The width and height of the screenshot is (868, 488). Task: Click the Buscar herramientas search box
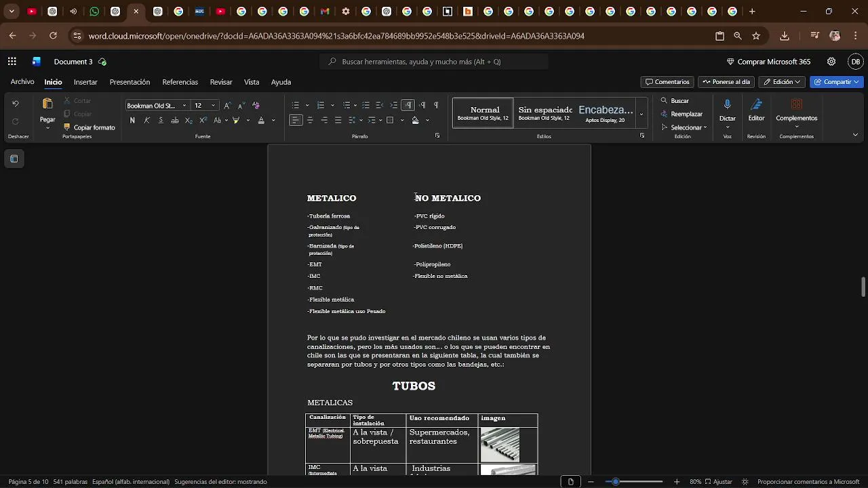coord(434,62)
